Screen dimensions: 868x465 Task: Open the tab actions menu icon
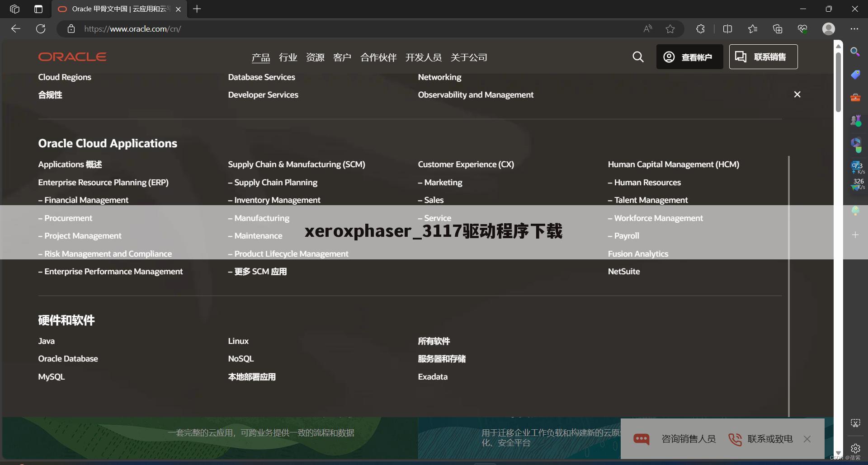[38, 9]
